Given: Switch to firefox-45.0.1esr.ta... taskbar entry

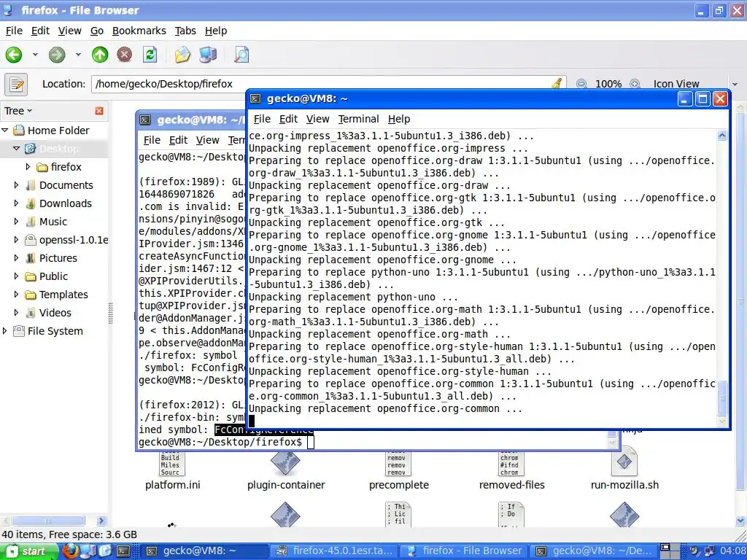Looking at the screenshot, I should point(336,551).
